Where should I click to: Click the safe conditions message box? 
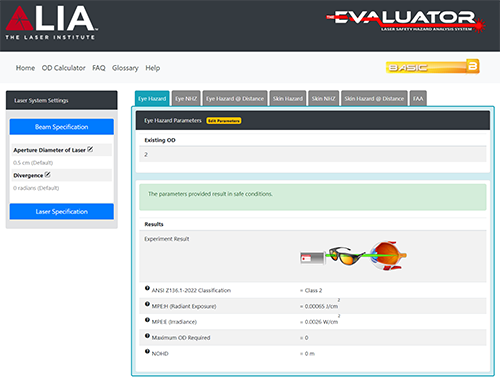(313, 197)
